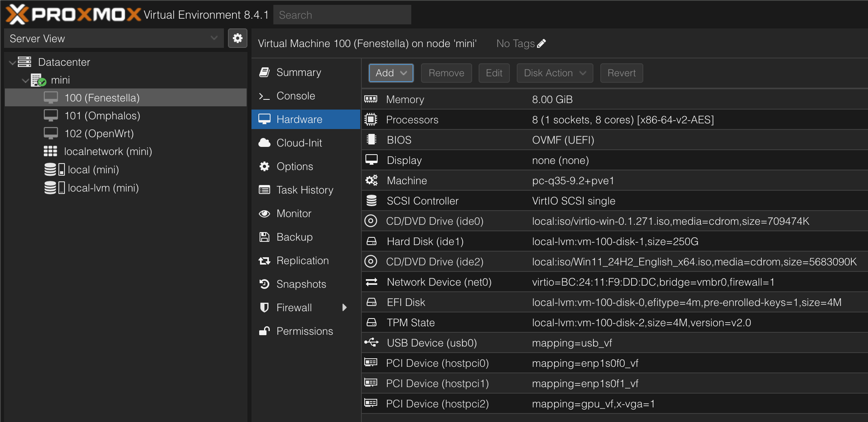Open the Add hardware dropdown
The height and width of the screenshot is (422, 868).
click(391, 73)
